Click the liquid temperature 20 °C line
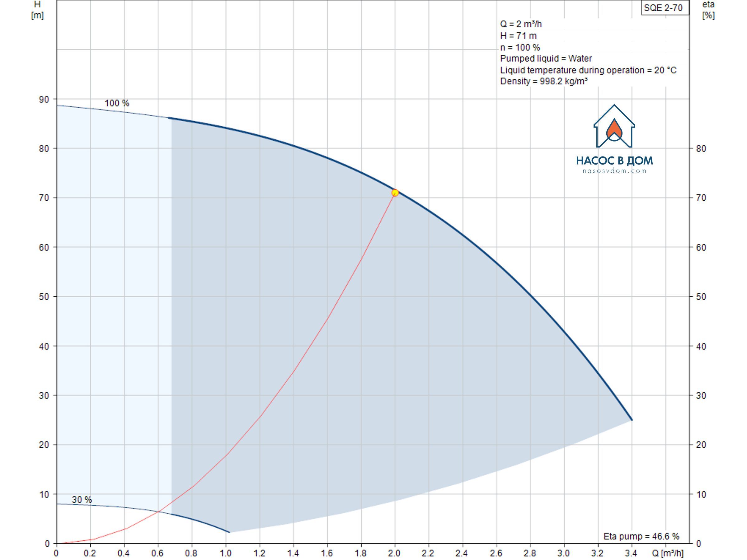Viewport: 747px width, 560px height. [588, 70]
